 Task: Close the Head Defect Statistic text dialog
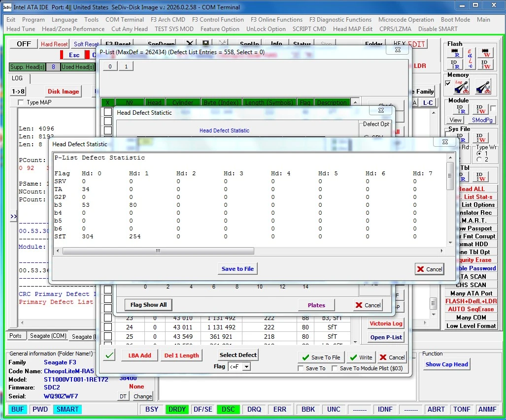click(445, 142)
